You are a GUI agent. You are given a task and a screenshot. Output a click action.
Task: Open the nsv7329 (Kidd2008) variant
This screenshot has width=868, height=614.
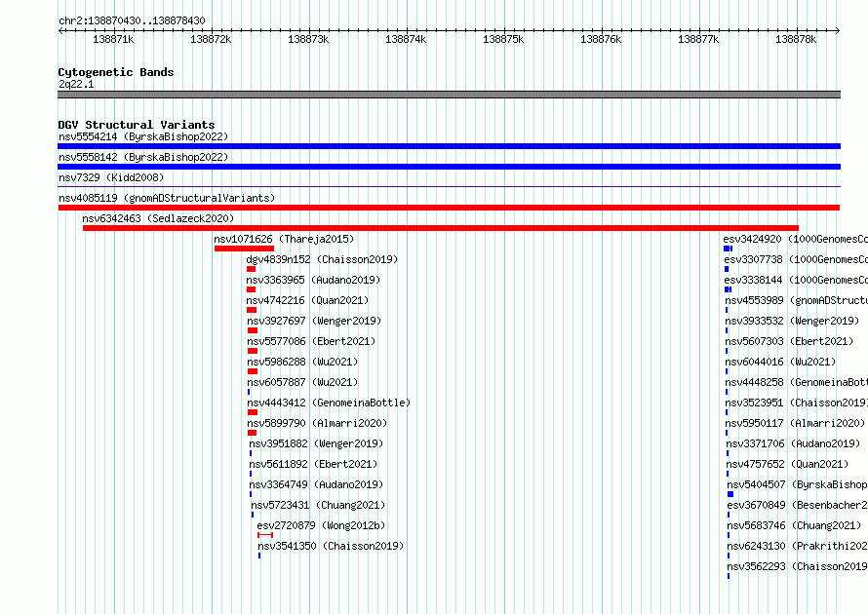pyautogui.click(x=111, y=177)
